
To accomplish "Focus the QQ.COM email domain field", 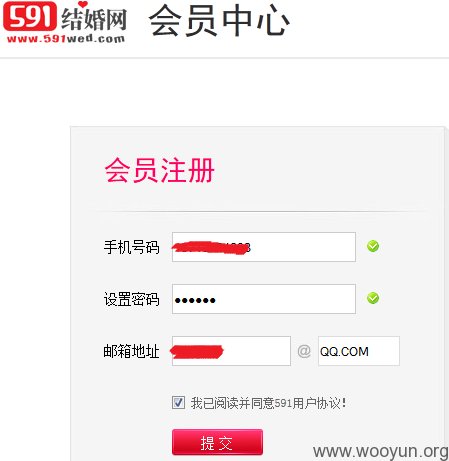I will point(359,351).
